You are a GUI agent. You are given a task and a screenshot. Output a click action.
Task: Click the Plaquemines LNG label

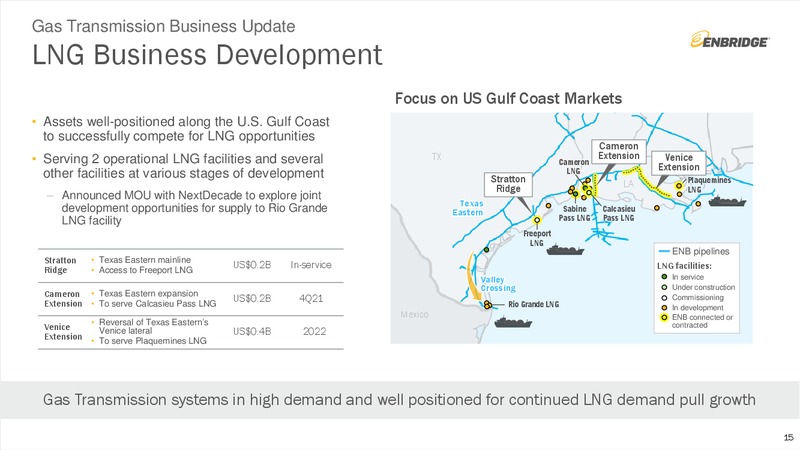[709, 185]
